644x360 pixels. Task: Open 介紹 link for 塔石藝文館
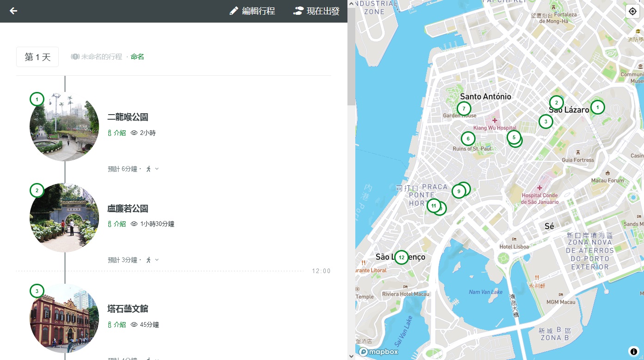coord(117,325)
